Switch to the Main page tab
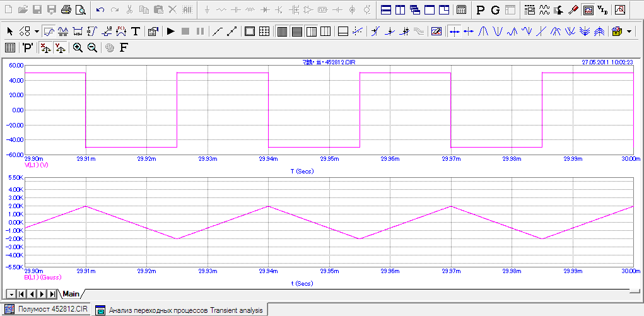This screenshot has width=644, height=316. (71, 294)
